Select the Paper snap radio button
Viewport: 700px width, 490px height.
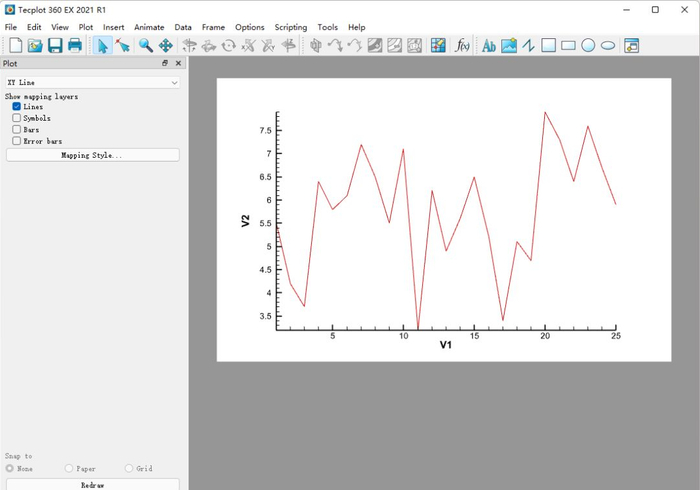click(x=69, y=468)
